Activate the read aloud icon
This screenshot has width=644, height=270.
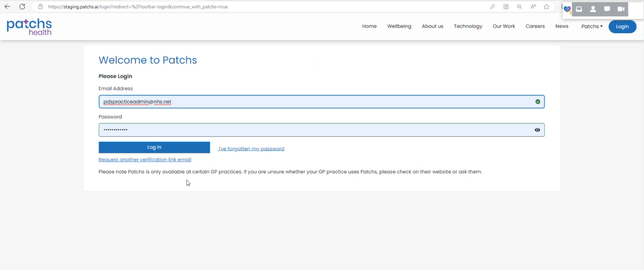pos(533,7)
